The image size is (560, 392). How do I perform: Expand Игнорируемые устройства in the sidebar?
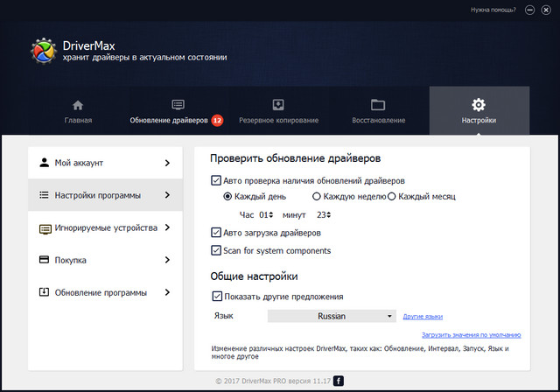(105, 227)
